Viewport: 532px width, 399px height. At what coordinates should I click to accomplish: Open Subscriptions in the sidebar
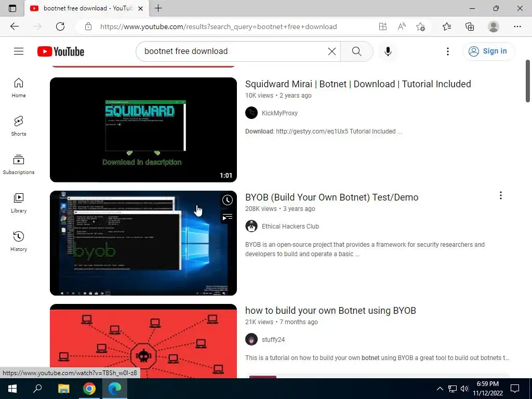pyautogui.click(x=19, y=165)
